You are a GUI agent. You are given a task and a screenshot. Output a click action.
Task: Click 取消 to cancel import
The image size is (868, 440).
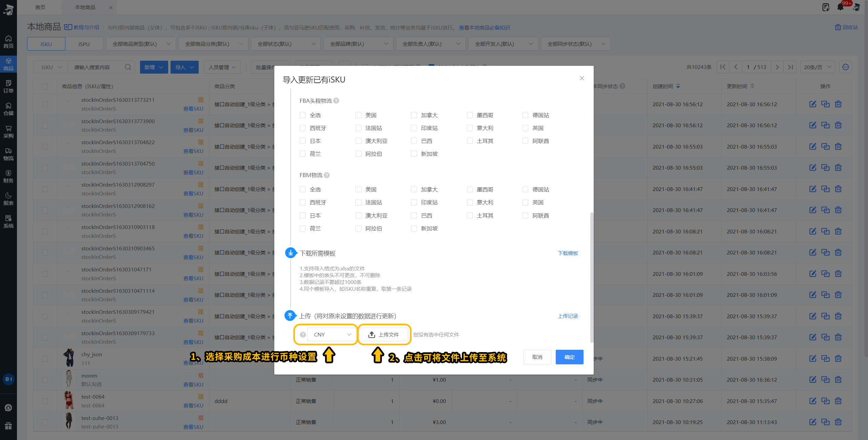537,357
